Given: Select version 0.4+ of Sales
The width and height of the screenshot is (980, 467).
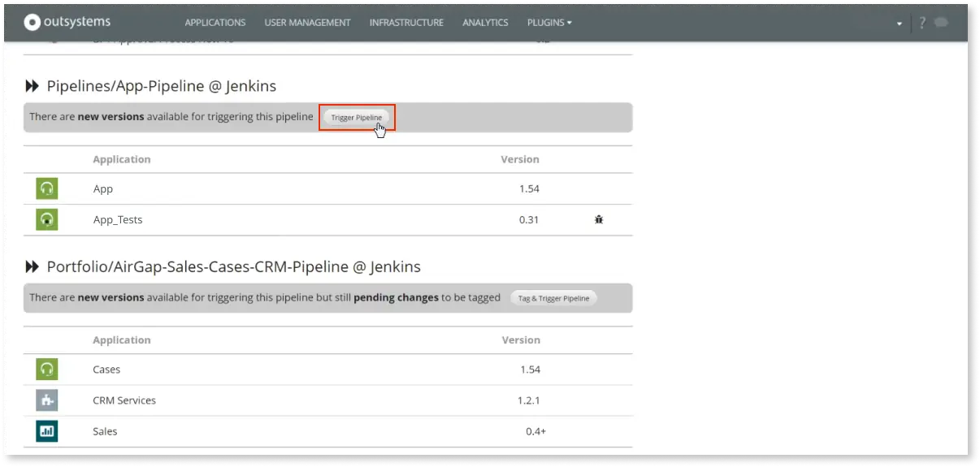Looking at the screenshot, I should (536, 431).
